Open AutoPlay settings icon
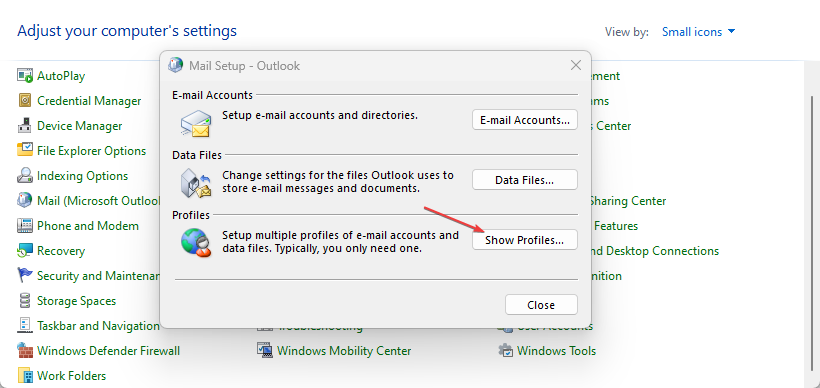The width and height of the screenshot is (820, 388). point(25,76)
